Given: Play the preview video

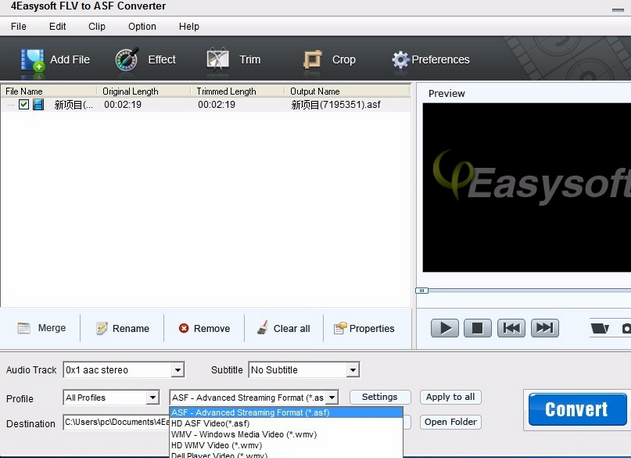Looking at the screenshot, I should pyautogui.click(x=445, y=328).
